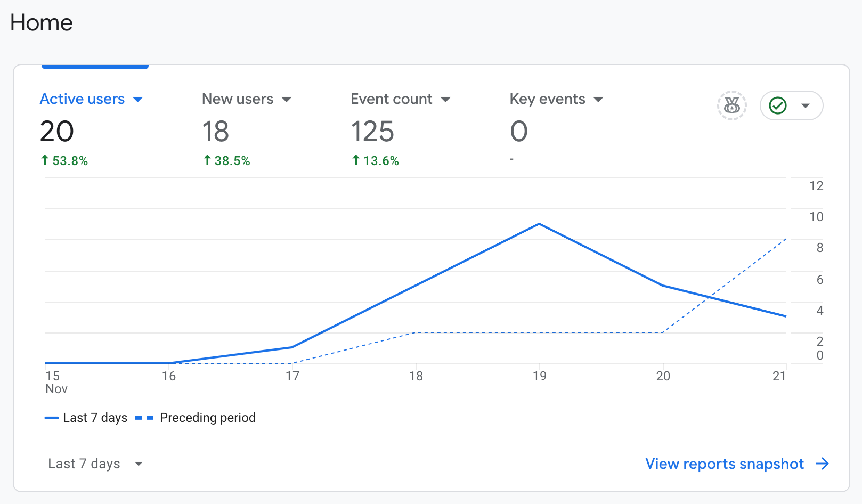Click the chart peak point on Nov 19

[539, 224]
